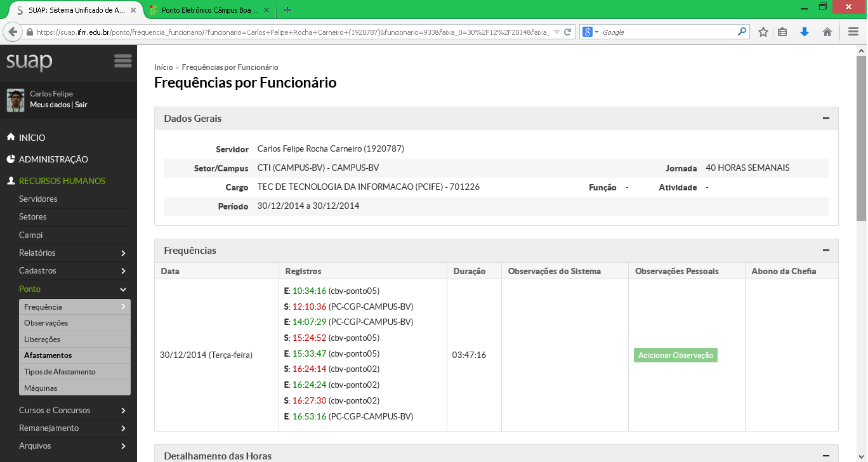Screen dimensions: 868x462
Task: Open the Firefox main menu icon
Action: coord(853,32)
